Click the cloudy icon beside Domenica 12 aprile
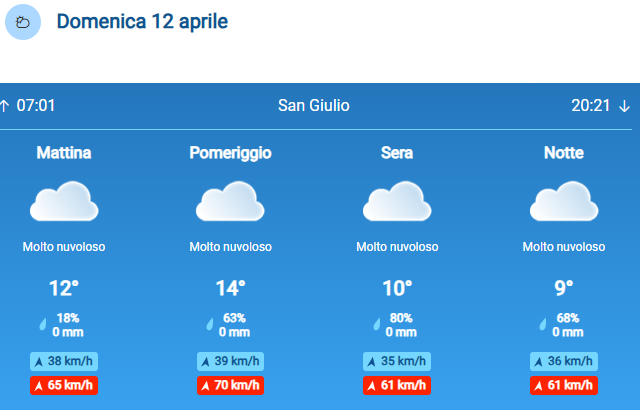 pos(23,22)
